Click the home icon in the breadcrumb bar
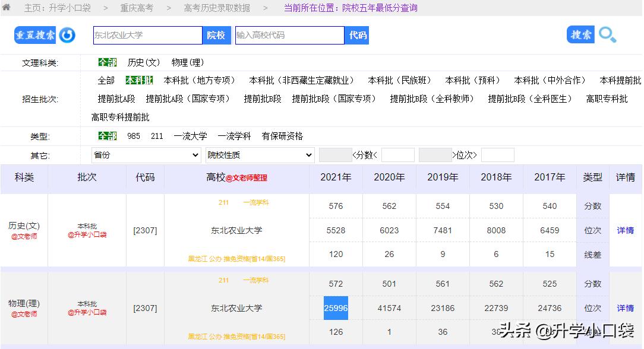Screen dimensions: 644x349 7,8
